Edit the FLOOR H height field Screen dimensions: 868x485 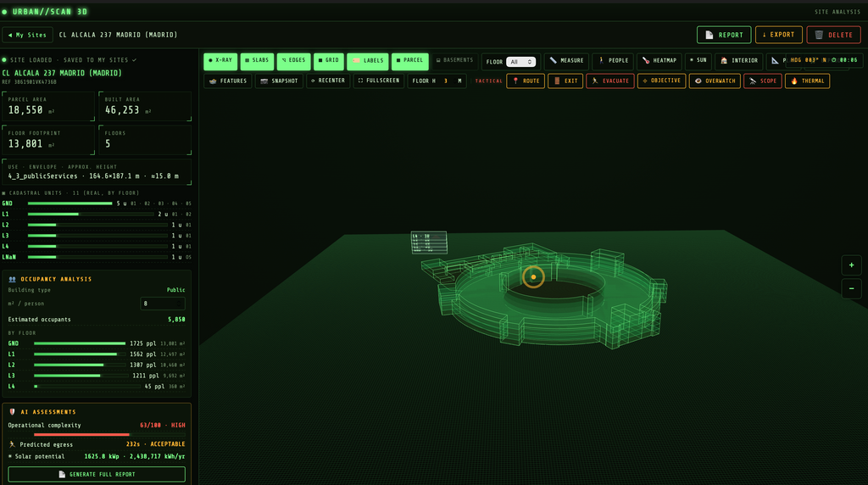(x=448, y=81)
